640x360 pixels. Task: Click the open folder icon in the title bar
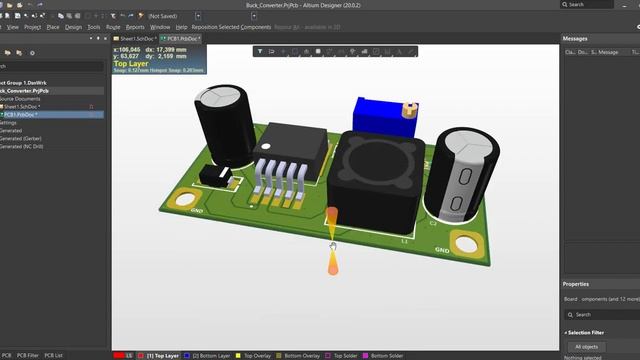coord(9,5)
